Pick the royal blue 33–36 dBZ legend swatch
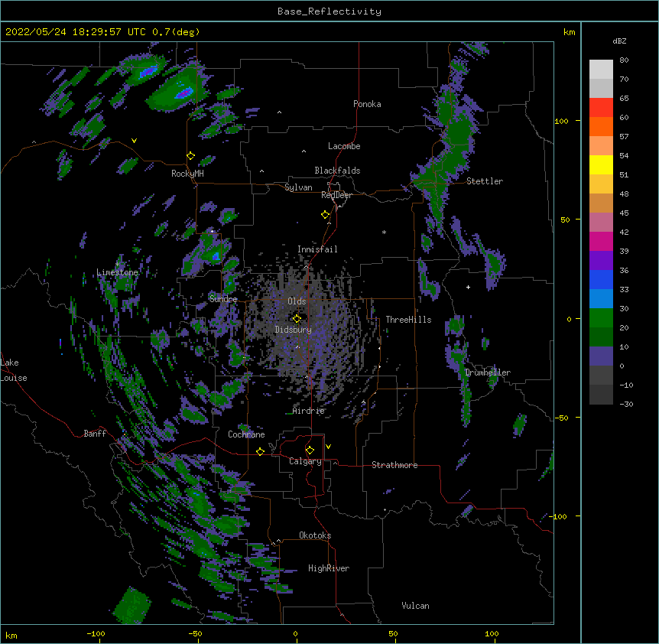Viewport: 659px width, 644px height. pos(601,279)
